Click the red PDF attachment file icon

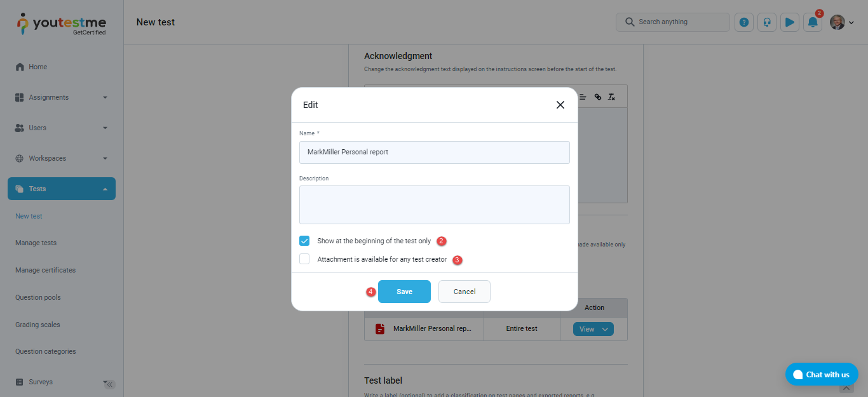[380, 329]
